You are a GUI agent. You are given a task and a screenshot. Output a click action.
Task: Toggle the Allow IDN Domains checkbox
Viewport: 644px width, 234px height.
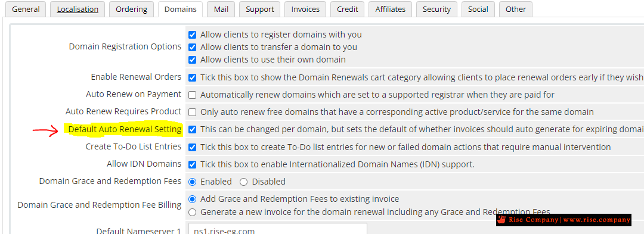(x=192, y=164)
